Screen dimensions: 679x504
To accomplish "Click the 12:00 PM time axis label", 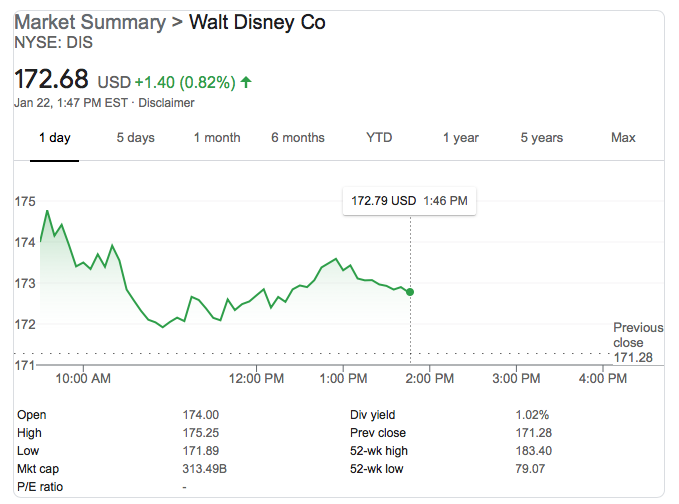I will click(x=257, y=379).
